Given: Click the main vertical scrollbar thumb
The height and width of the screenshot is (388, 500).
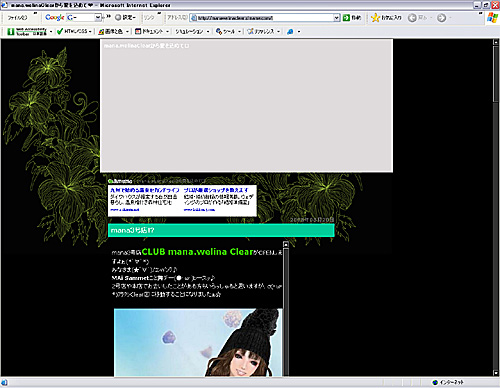Looking at the screenshot, I should point(496,73).
